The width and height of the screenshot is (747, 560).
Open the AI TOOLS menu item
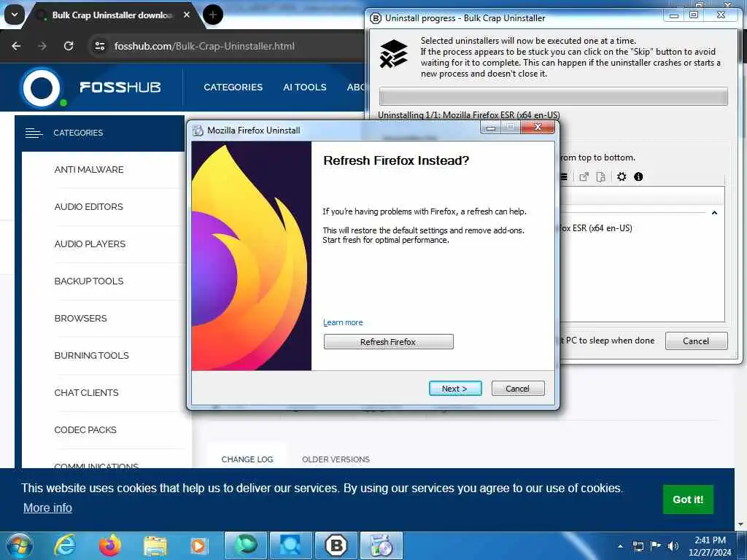coord(304,87)
